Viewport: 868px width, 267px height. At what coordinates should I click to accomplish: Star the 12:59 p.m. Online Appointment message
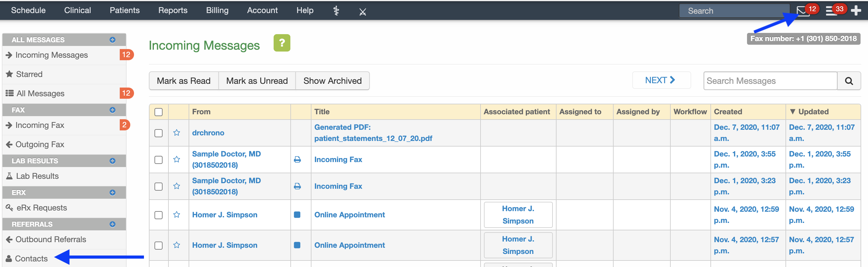coord(177,215)
